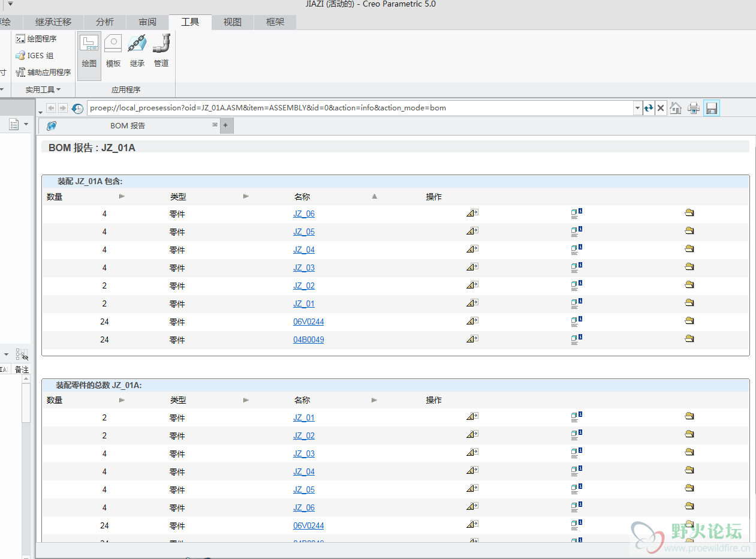Switch to the 框架 ribbon tab
756x559 pixels.
coord(275,22)
